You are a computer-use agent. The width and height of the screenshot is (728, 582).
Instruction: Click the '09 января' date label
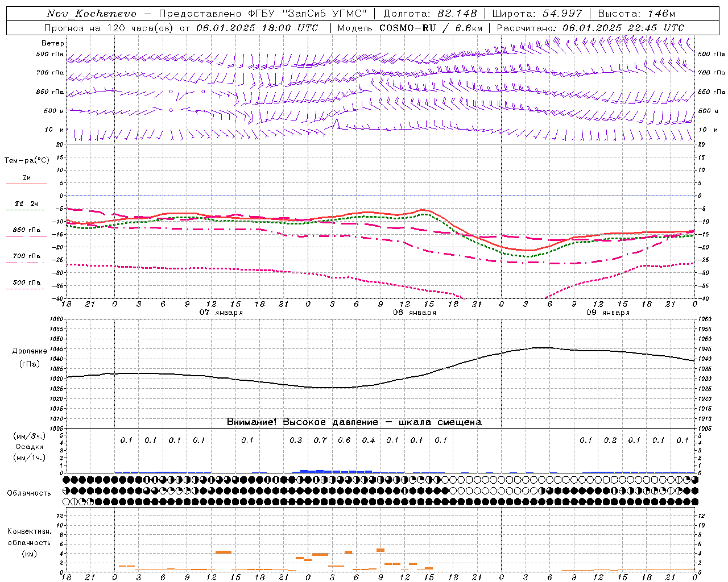[608, 313]
